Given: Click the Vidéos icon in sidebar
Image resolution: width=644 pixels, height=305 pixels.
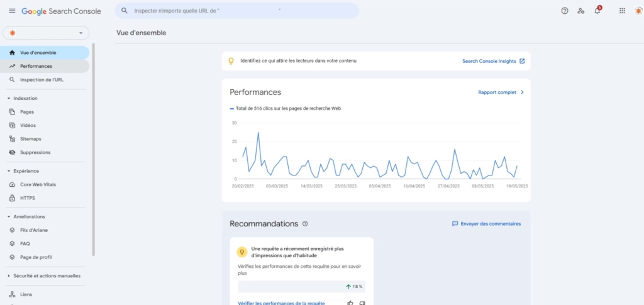Looking at the screenshot, I should (12, 125).
